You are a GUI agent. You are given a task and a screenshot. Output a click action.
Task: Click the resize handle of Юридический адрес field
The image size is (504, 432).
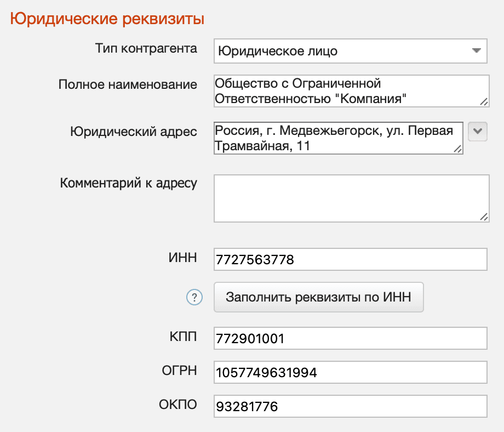click(x=458, y=149)
